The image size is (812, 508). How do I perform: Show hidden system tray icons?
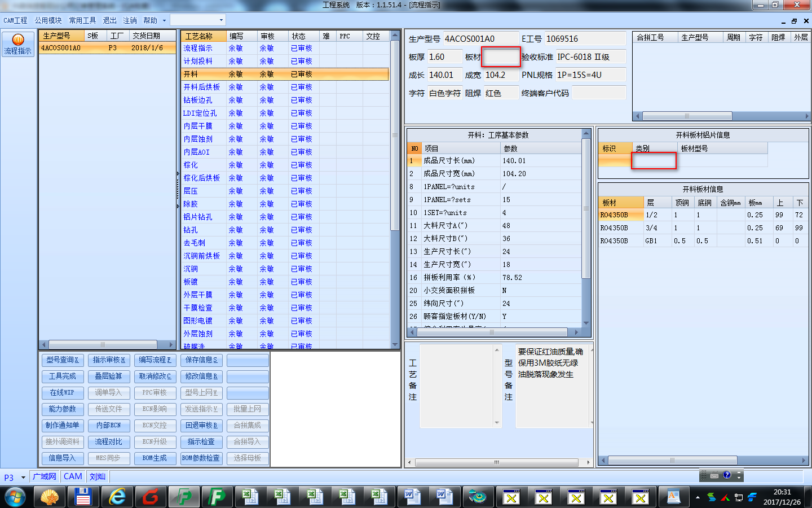click(698, 497)
